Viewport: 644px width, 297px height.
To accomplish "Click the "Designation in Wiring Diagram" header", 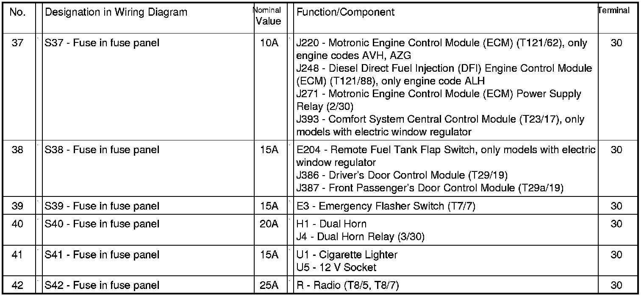I will click(x=116, y=12).
